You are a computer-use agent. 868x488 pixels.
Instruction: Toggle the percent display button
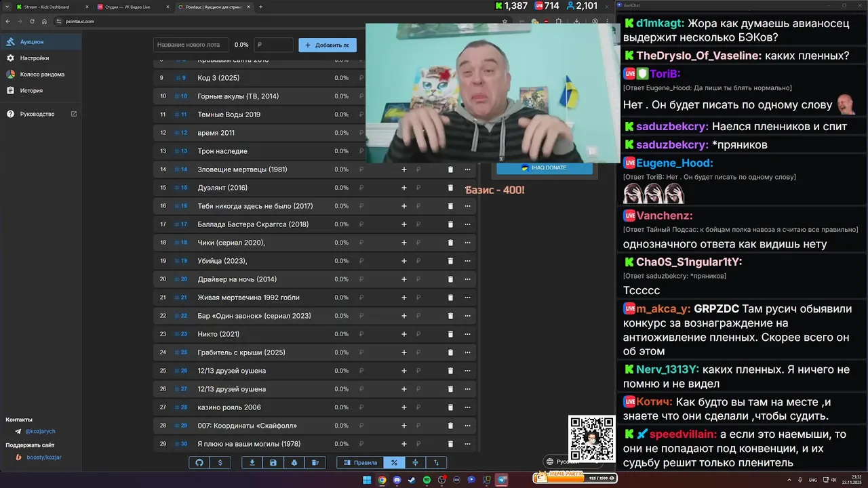tap(394, 462)
